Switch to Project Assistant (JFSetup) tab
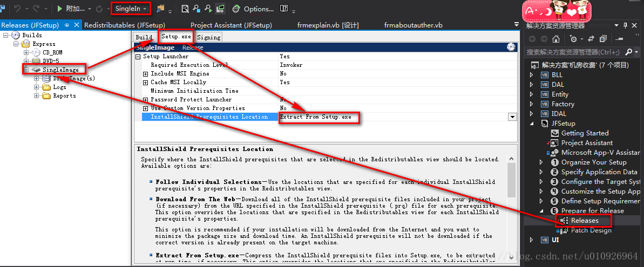This screenshot has width=644, height=267. click(231, 25)
